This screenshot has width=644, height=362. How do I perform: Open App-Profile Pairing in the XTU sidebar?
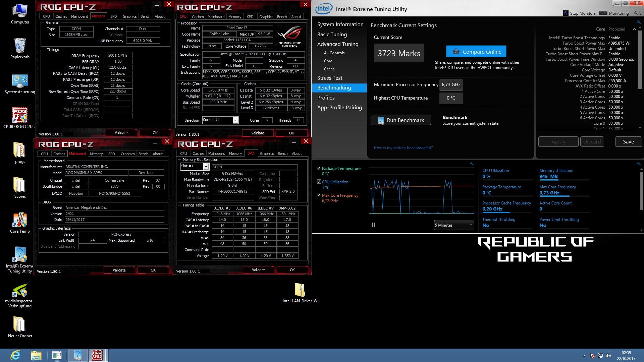(x=339, y=107)
